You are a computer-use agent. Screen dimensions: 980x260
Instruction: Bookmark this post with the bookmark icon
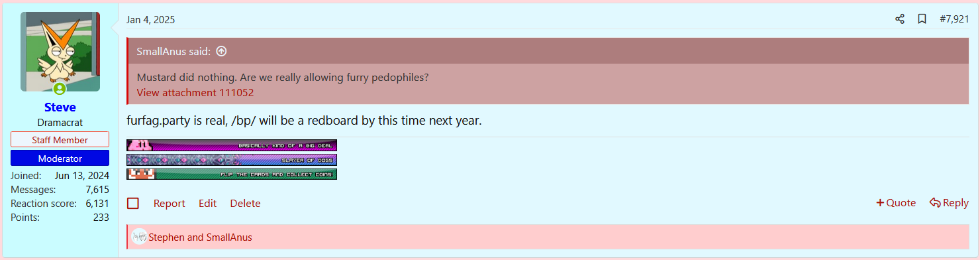[922, 19]
